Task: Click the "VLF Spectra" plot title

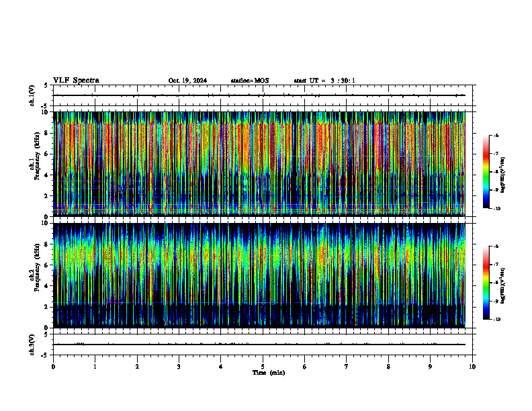Action: pyautogui.click(x=76, y=81)
